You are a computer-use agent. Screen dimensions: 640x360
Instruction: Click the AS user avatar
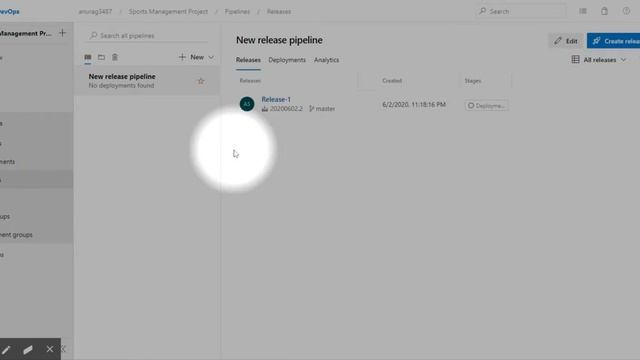247,104
